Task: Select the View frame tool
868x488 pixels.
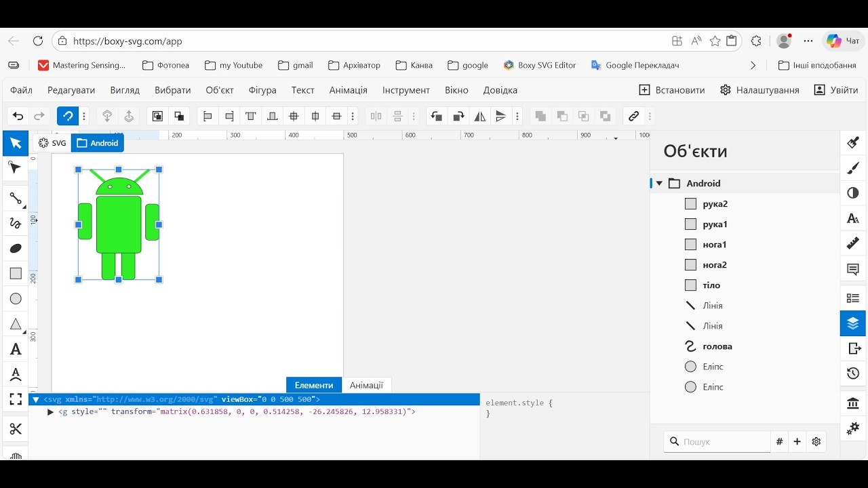Action: pyautogui.click(x=16, y=399)
